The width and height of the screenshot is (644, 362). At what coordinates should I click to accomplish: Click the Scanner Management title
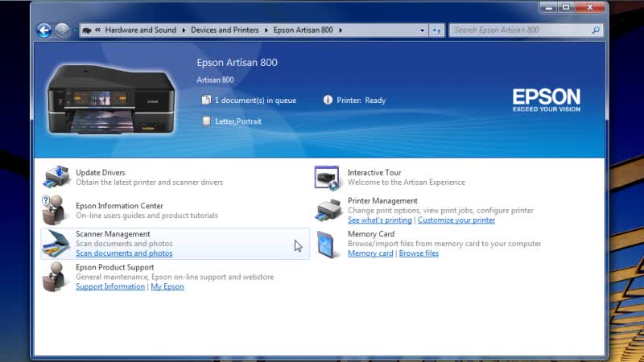(x=113, y=234)
